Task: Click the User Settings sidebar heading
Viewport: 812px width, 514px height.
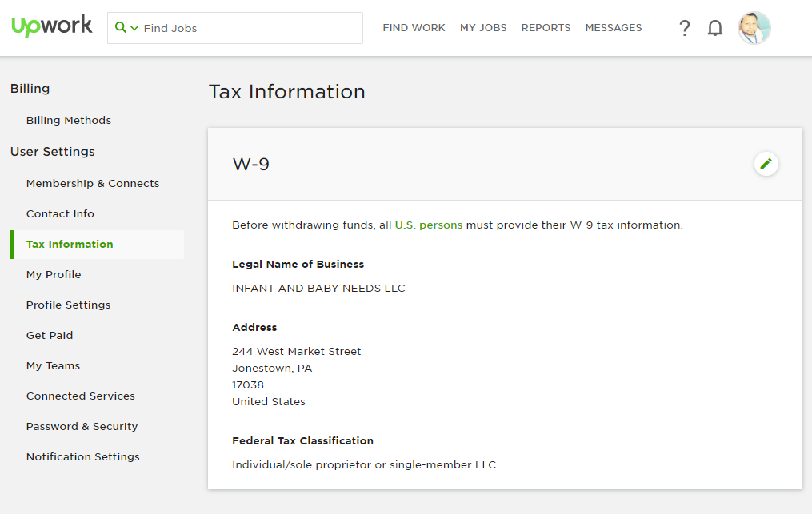Action: [x=52, y=152]
